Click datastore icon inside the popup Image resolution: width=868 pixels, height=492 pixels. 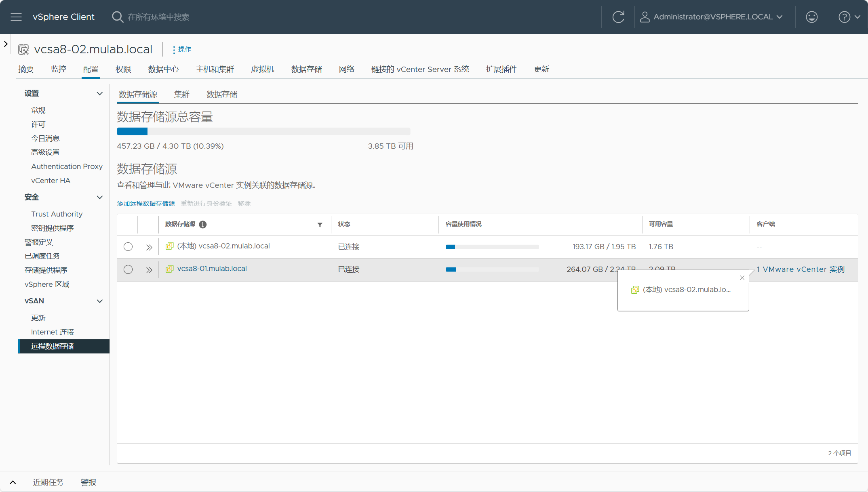635,290
